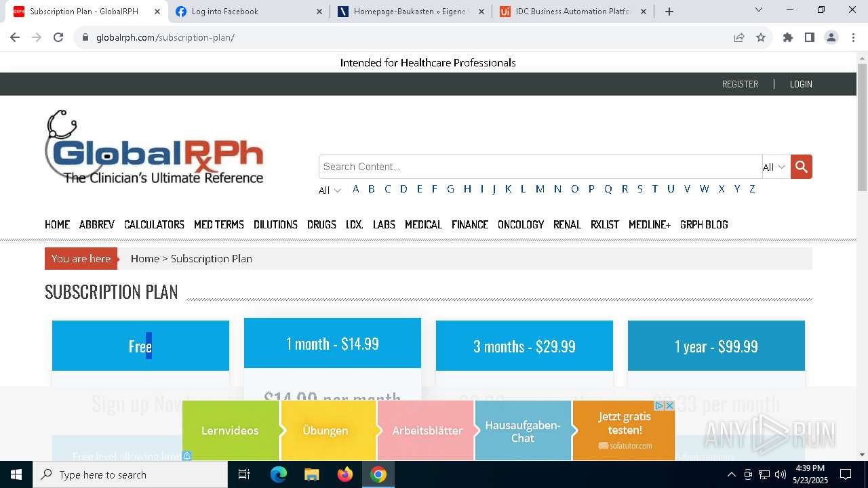Go back with browser back arrow
Screen dimensions: 868x488
point(15,37)
